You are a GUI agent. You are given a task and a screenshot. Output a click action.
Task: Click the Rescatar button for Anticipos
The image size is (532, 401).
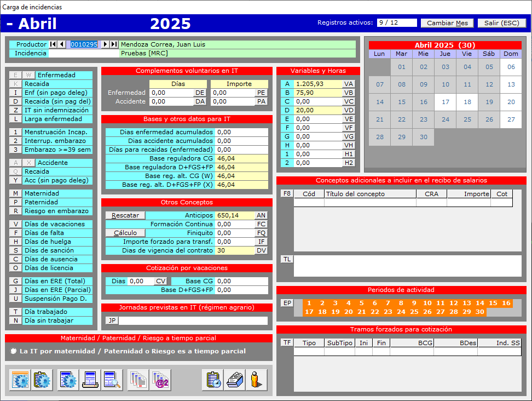click(125, 215)
